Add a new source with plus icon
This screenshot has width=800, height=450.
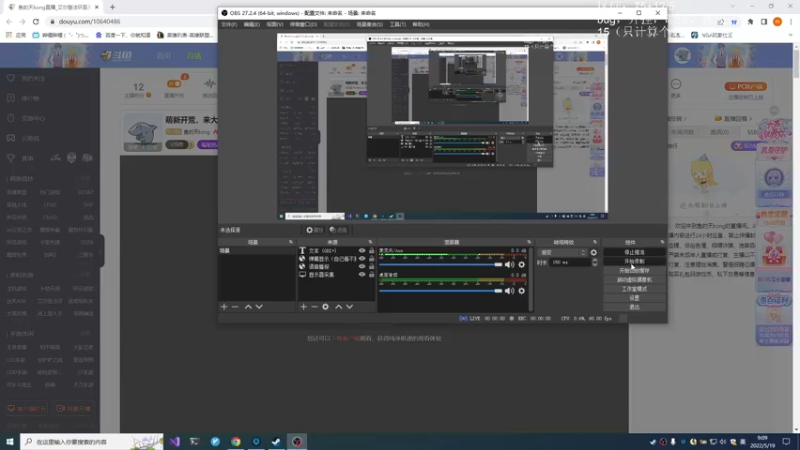[304, 307]
